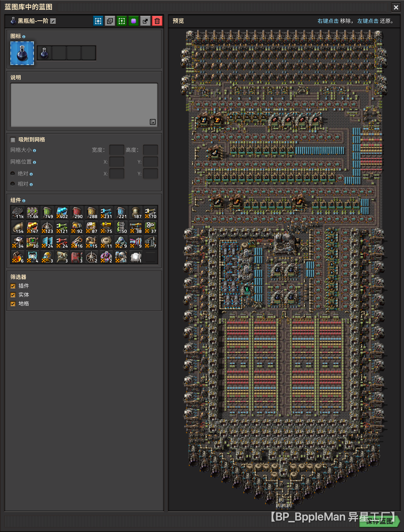Select the 相对 radio button

[13, 184]
